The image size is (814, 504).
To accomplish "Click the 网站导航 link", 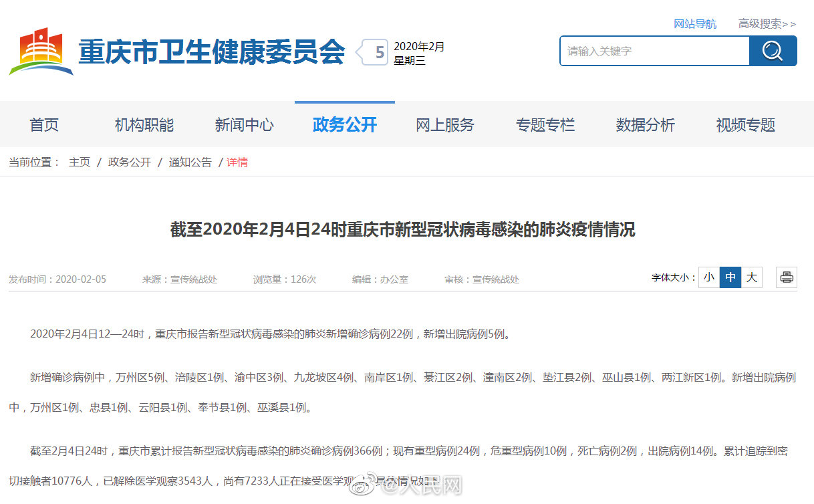I will pos(695,24).
